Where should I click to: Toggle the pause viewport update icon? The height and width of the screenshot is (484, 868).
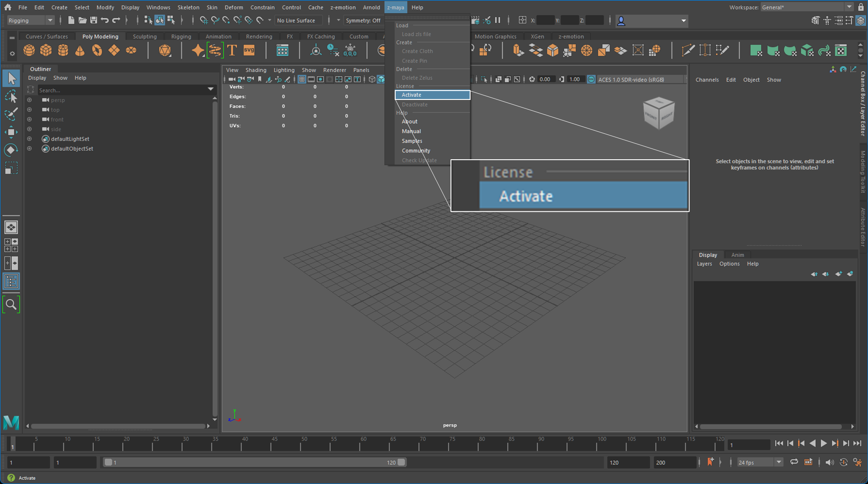(498, 20)
